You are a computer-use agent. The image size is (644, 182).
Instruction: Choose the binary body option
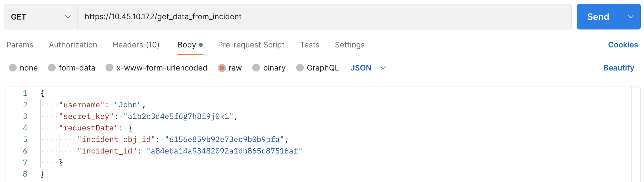pyautogui.click(x=256, y=68)
